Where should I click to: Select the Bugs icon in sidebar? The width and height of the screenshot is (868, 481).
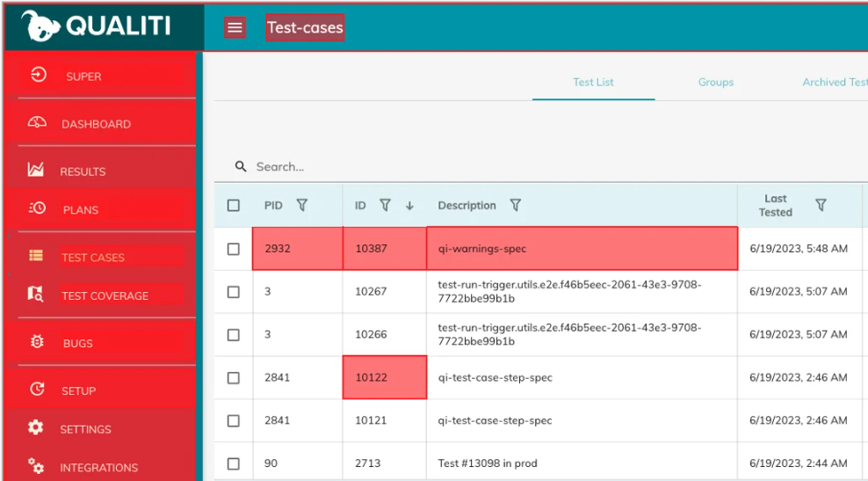pyautogui.click(x=37, y=342)
